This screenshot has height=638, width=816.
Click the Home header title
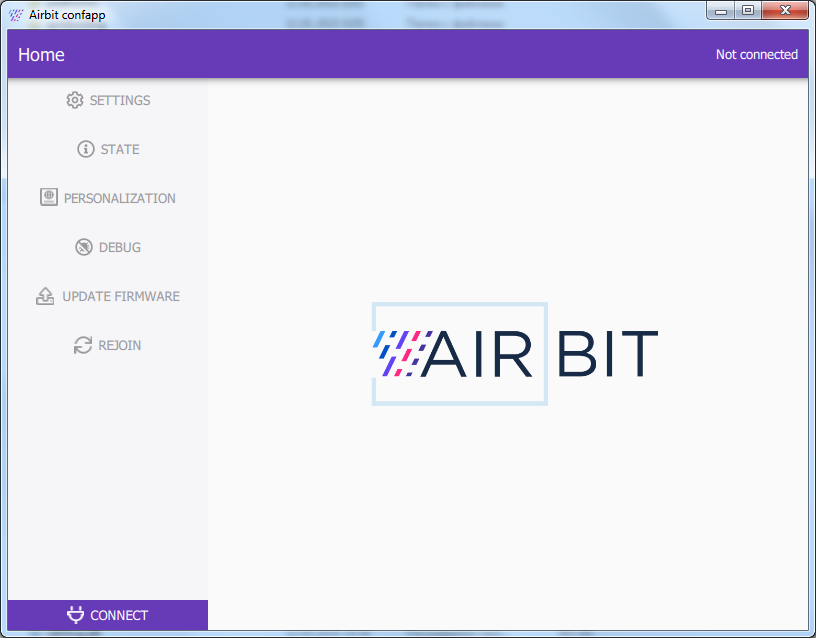(x=41, y=55)
